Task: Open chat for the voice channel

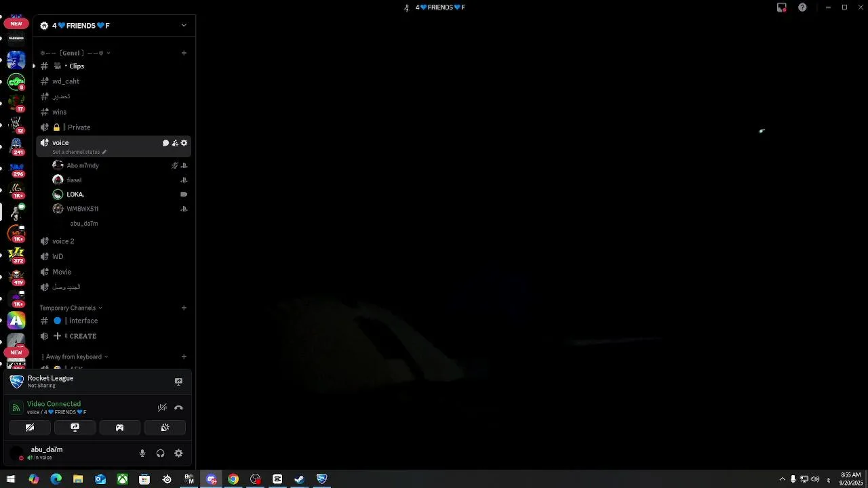Action: (165, 143)
